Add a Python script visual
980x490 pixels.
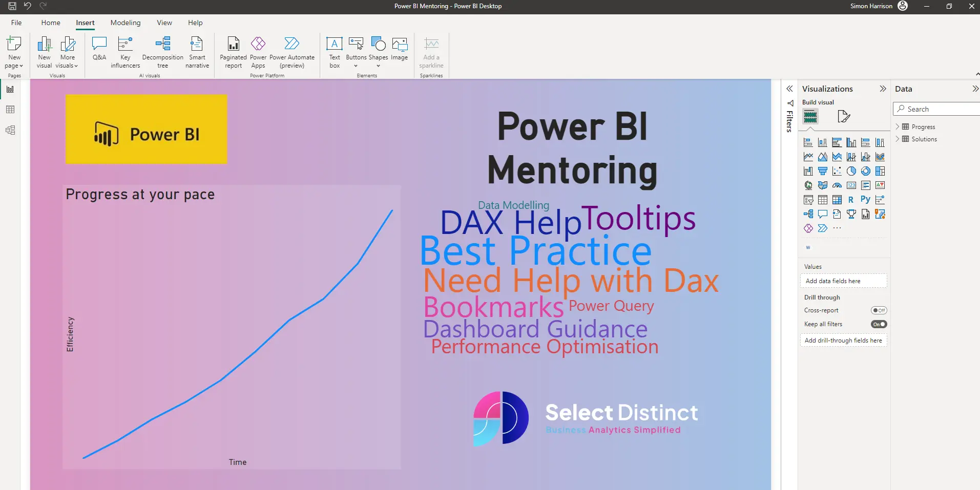tap(865, 200)
